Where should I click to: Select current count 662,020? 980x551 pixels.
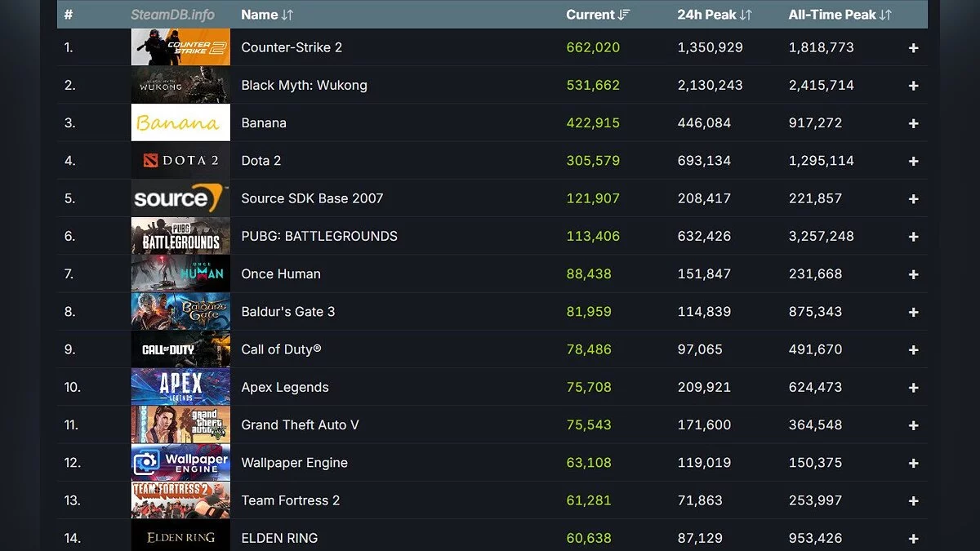pyautogui.click(x=593, y=47)
